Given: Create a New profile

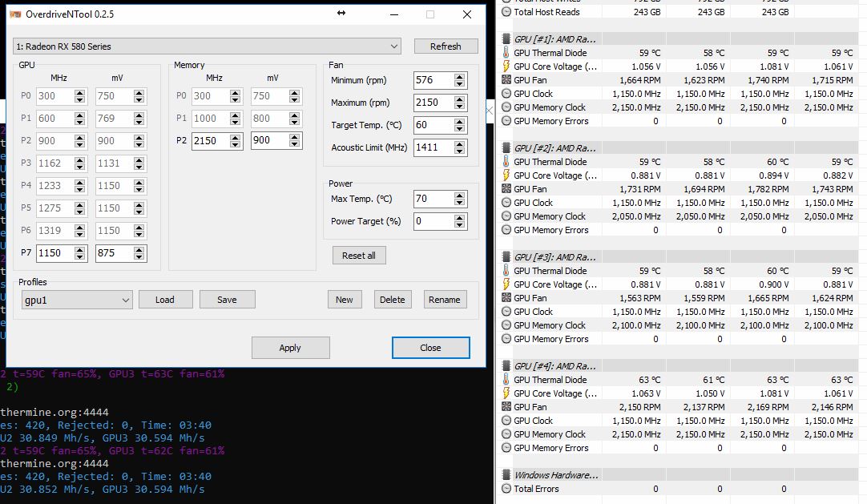Looking at the screenshot, I should [344, 300].
